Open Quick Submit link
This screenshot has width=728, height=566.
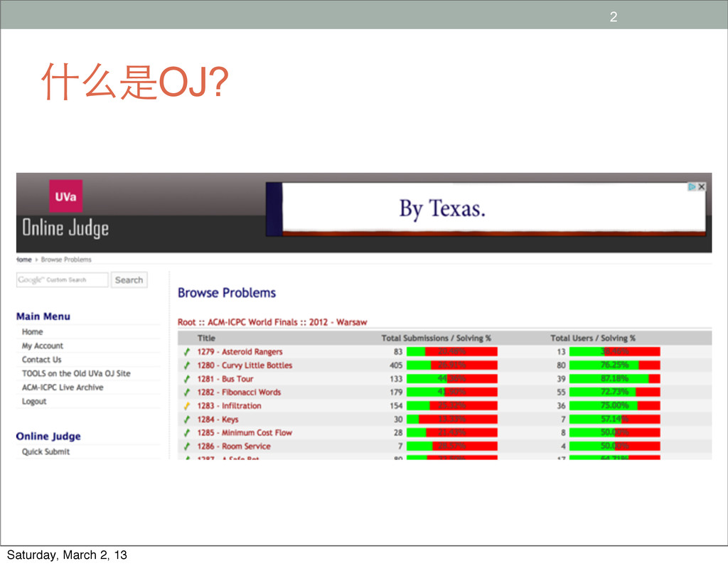(45, 452)
